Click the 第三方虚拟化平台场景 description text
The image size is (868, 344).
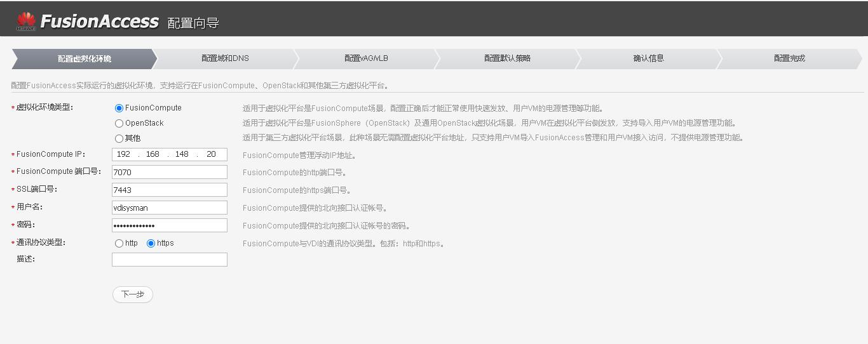(x=493, y=138)
